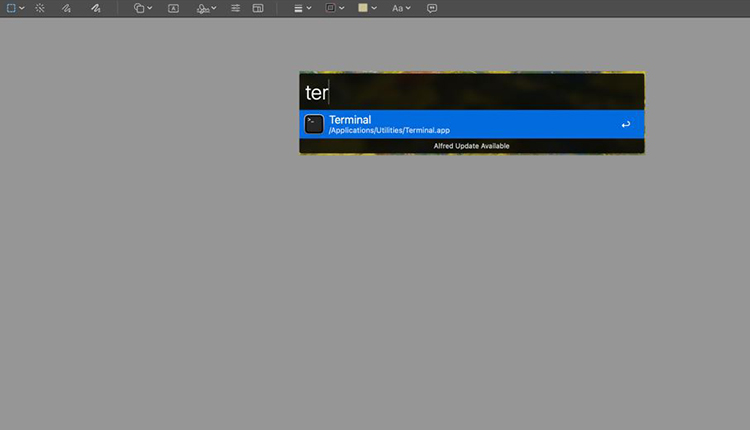Click the Alfred search field containing "ter"
The image size is (750, 430).
point(472,92)
